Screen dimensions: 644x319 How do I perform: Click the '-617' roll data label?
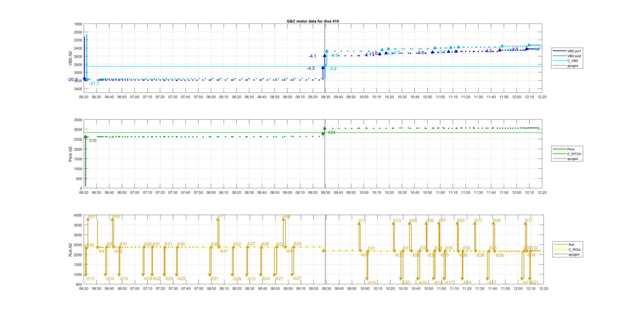pyautogui.click(x=492, y=283)
